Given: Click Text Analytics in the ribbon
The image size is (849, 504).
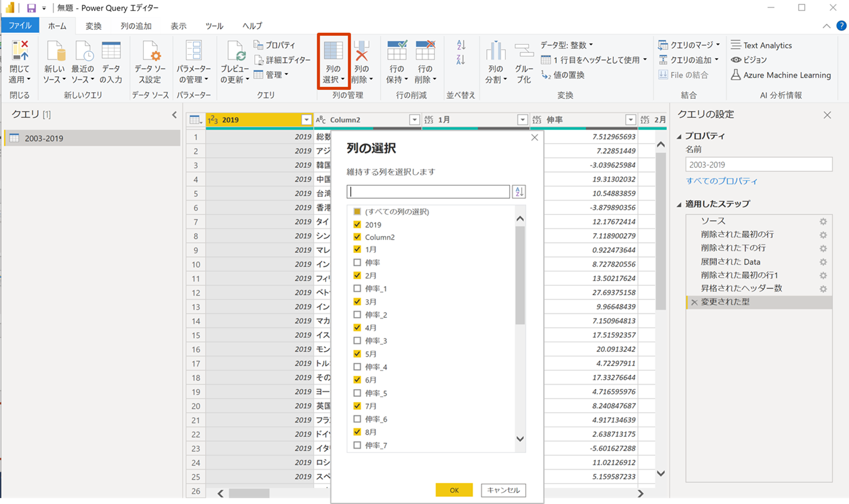Looking at the screenshot, I should pyautogui.click(x=761, y=45).
